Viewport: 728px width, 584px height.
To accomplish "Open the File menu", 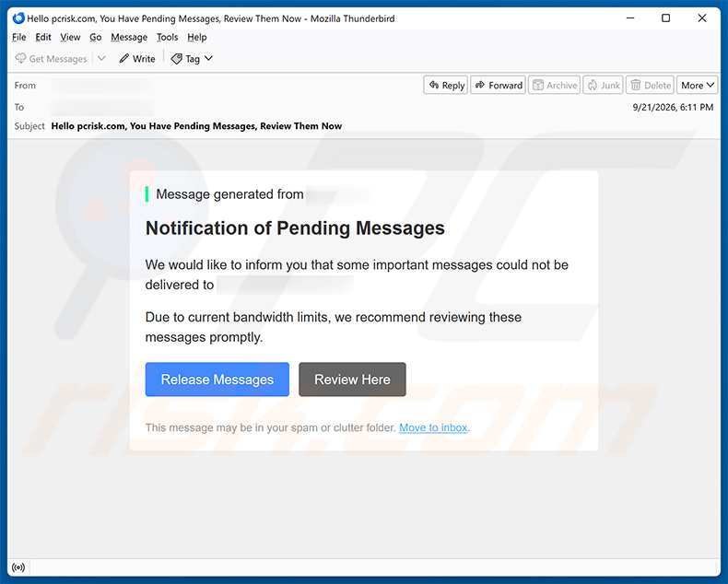I will coord(19,37).
